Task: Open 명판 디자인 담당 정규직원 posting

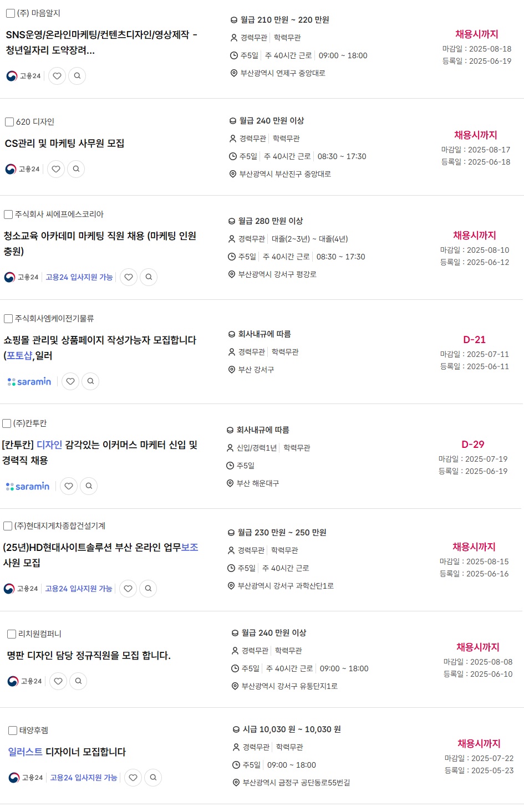Action: [89, 656]
